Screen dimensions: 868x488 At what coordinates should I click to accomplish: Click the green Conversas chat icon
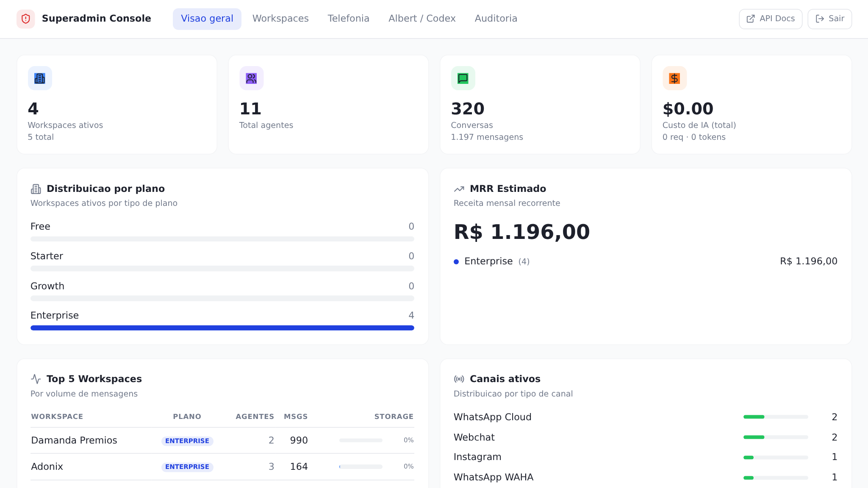coord(463,78)
